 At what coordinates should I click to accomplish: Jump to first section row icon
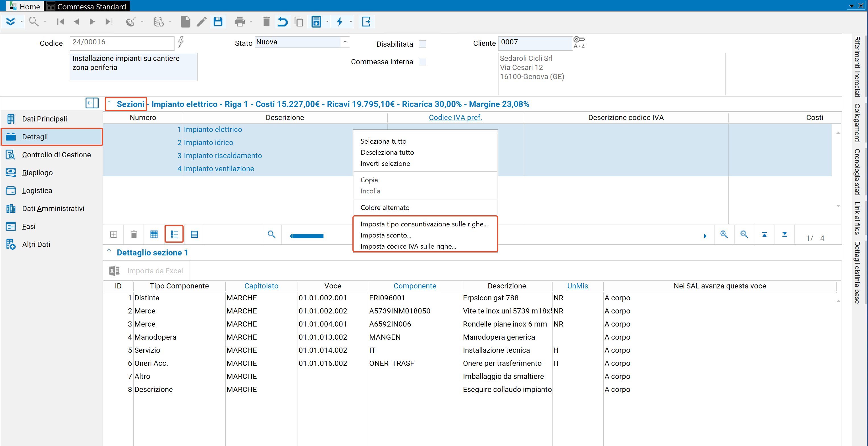click(764, 234)
